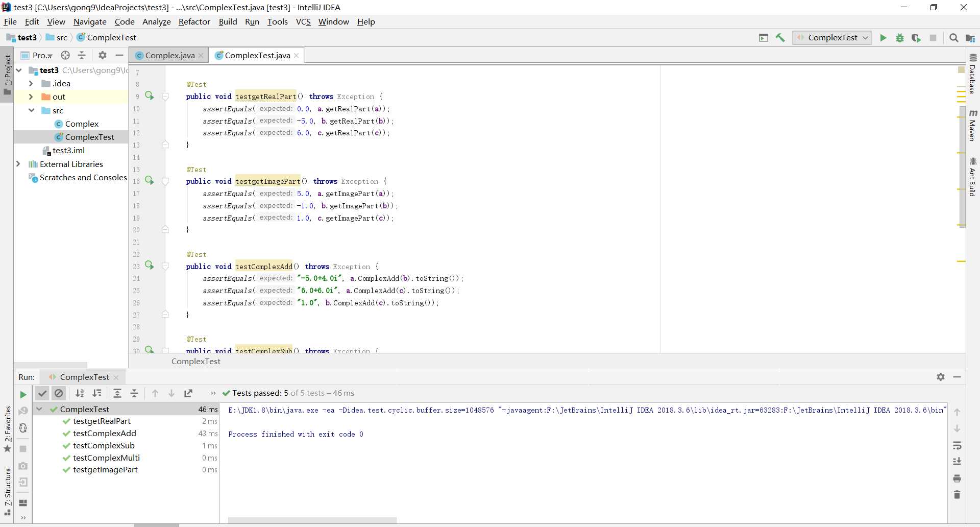Click the run gutter icon beside testgetRealPart
Screen dimensions: 980x527
pyautogui.click(x=150, y=95)
